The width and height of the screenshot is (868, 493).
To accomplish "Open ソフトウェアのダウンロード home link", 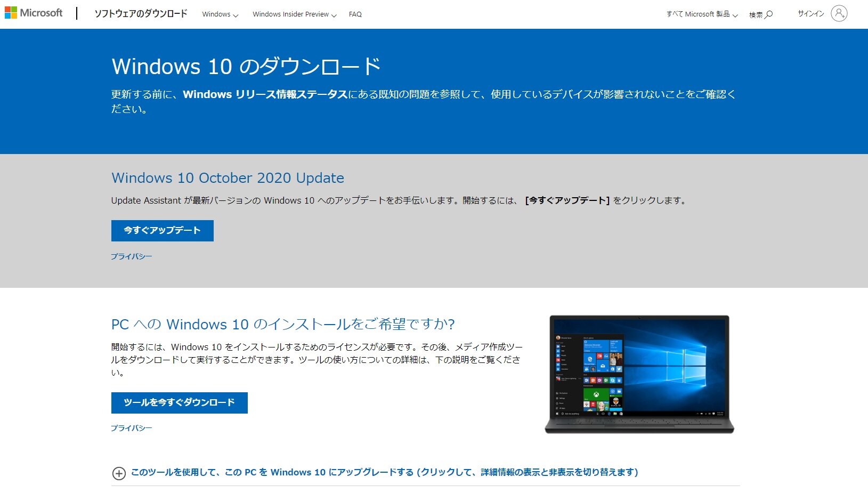I will pyautogui.click(x=141, y=14).
